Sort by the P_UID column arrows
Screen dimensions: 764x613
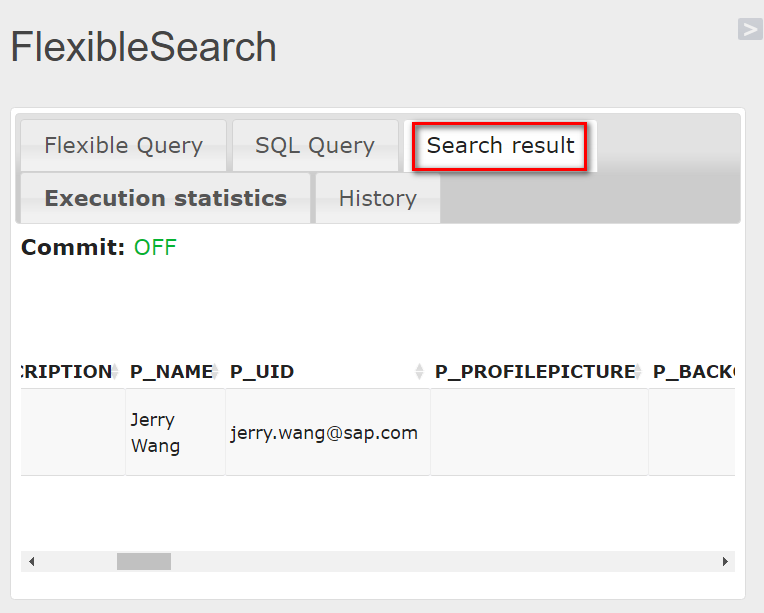pyautogui.click(x=419, y=372)
